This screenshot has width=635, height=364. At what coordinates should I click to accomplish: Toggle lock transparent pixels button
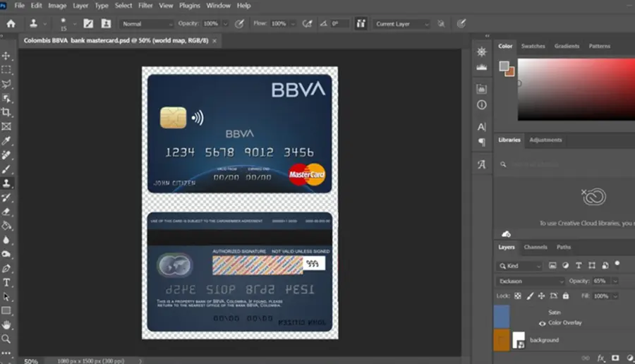tap(518, 296)
